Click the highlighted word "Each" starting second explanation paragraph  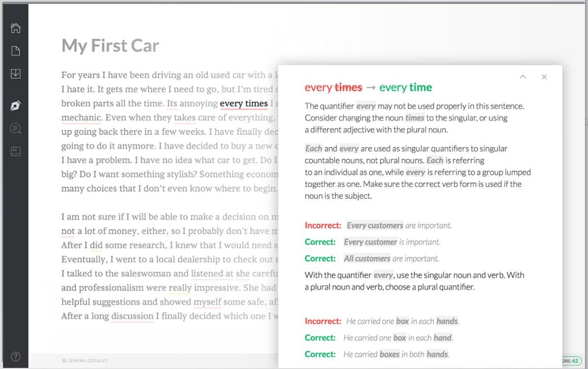314,148
